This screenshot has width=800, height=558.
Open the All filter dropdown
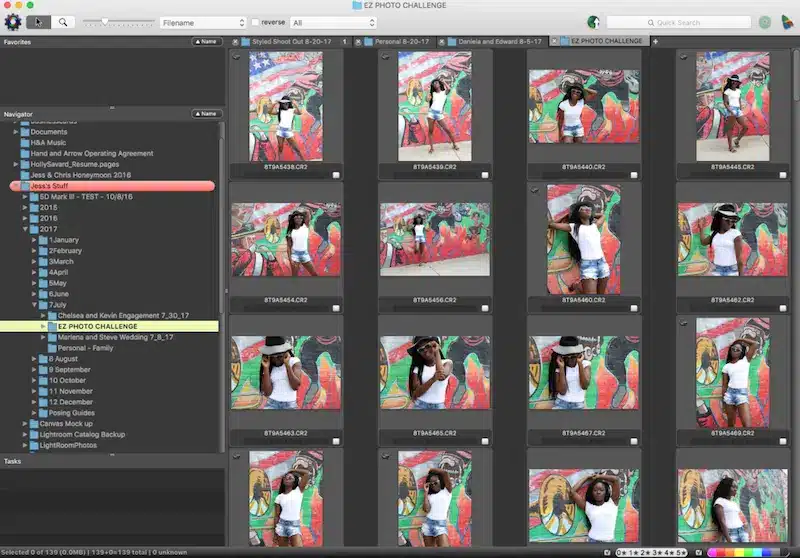coord(333,22)
